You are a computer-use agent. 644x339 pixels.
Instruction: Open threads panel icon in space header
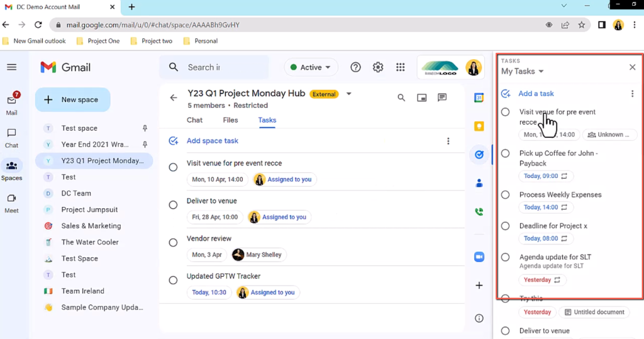pos(442,97)
